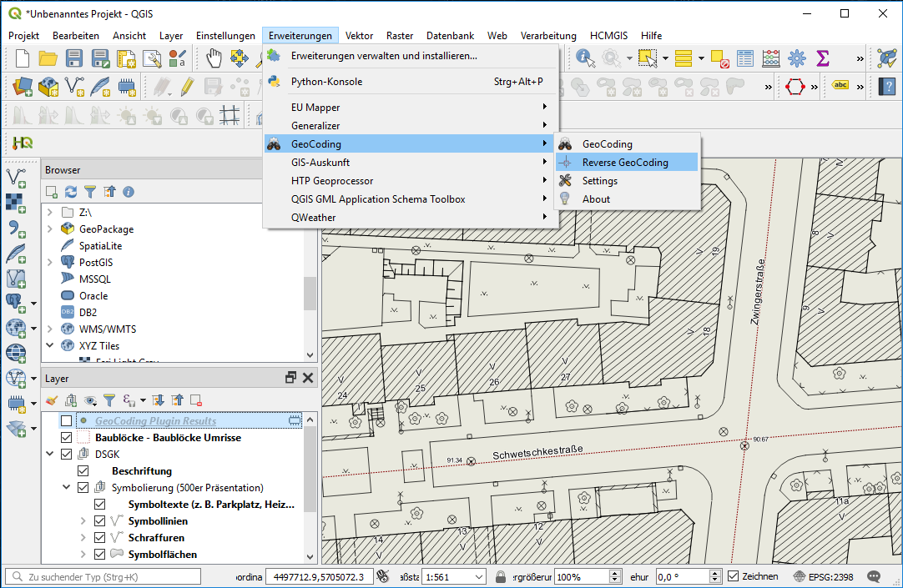
Task: Expand the PostGIS browser node
Action: (50, 263)
